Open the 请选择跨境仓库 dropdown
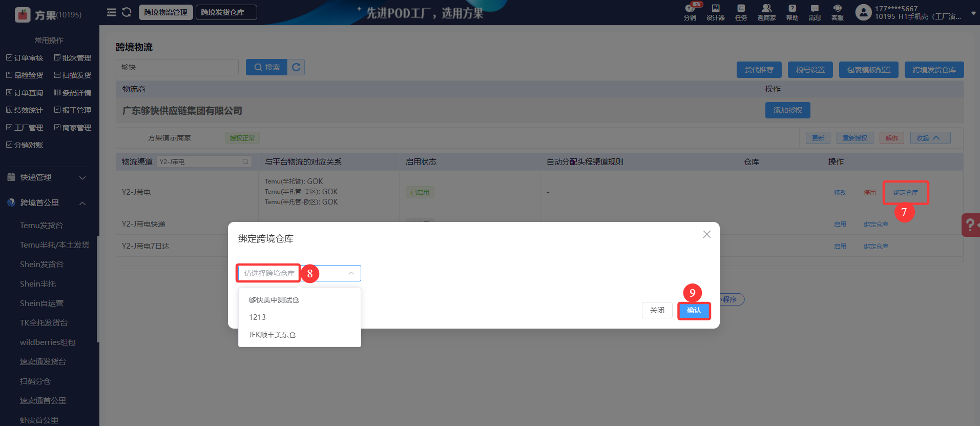The height and width of the screenshot is (426, 980). tap(300, 273)
